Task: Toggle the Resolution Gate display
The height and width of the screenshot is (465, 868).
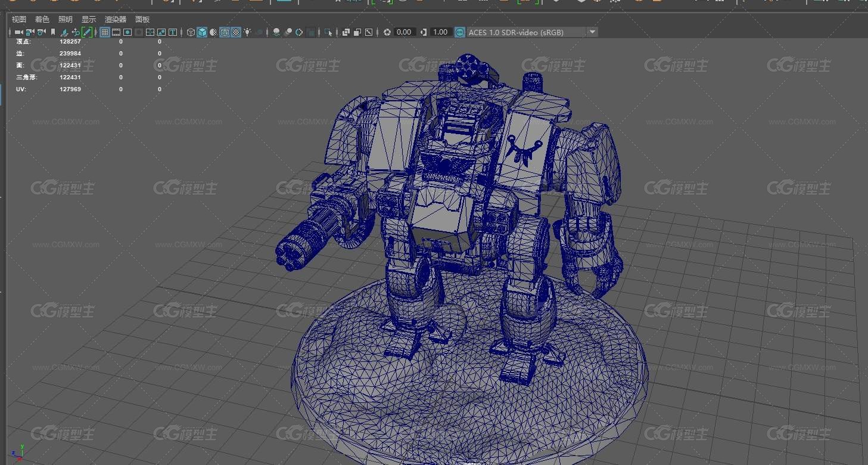Action: tap(127, 32)
